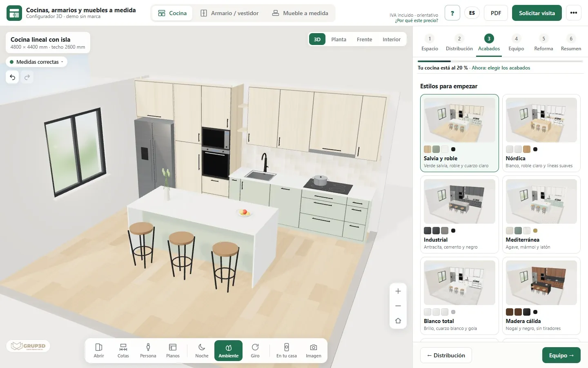The height and width of the screenshot is (368, 588).
Task: Click the redo arrow icon
Action: point(27,77)
